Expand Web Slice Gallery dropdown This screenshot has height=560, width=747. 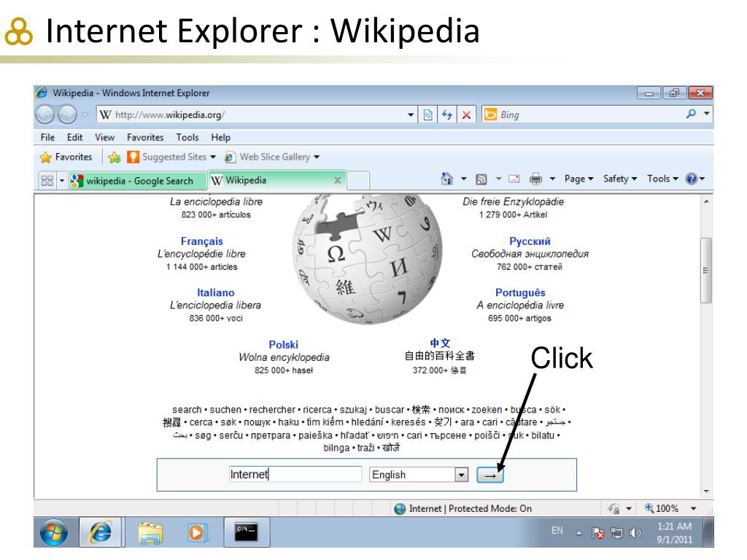coord(317,157)
